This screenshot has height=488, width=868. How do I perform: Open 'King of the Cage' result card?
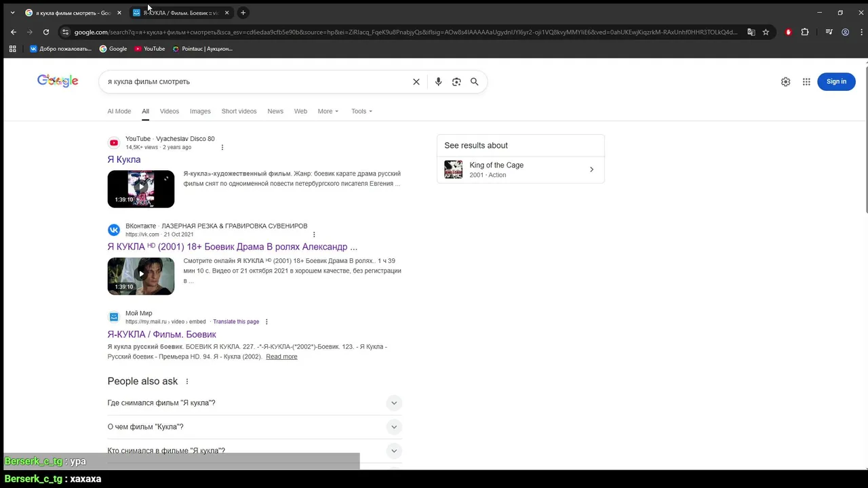point(520,169)
